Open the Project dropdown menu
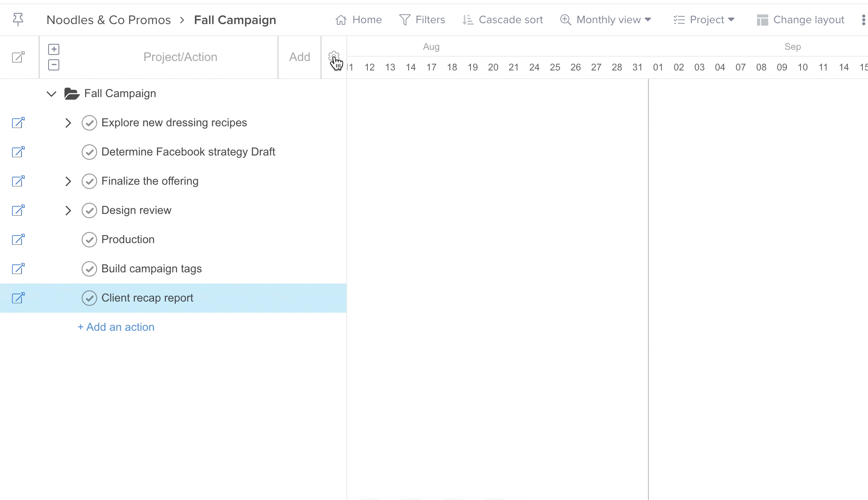This screenshot has height=500, width=868. pyautogui.click(x=704, y=19)
